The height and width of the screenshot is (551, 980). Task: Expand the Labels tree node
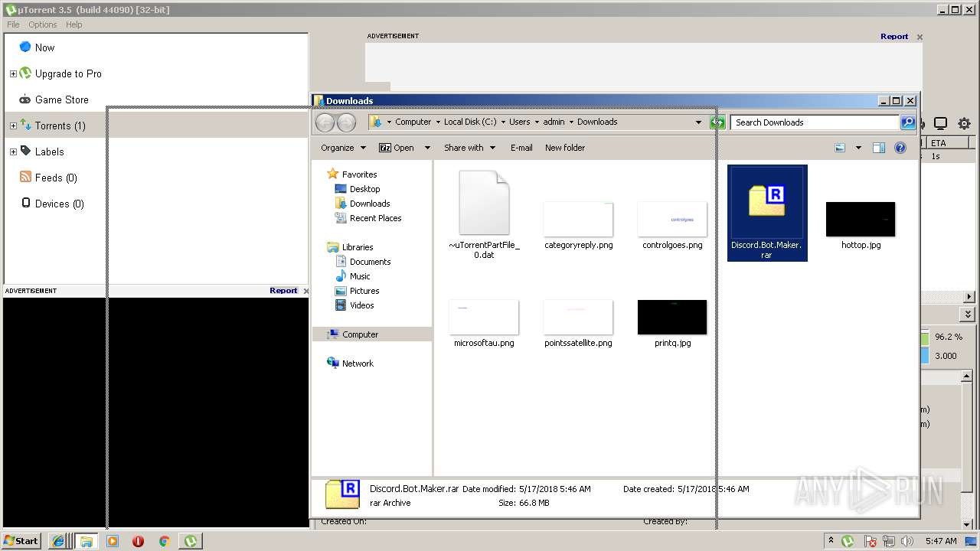pyautogui.click(x=13, y=152)
